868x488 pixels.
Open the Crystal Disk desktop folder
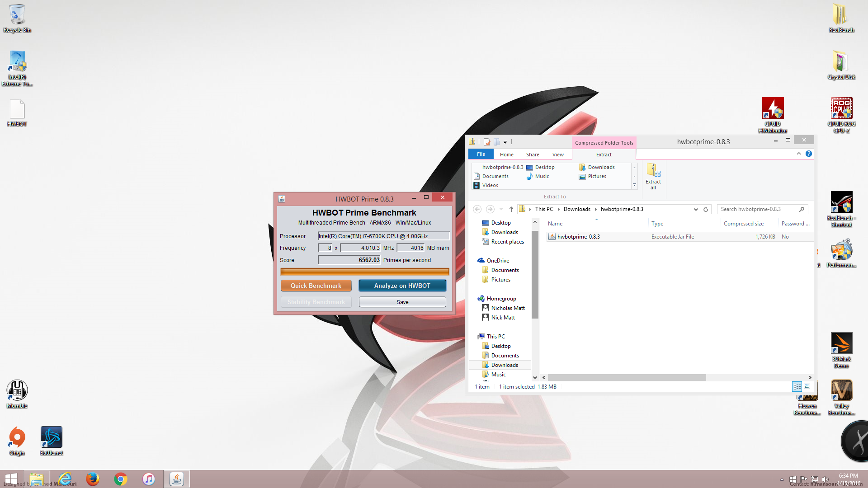coord(841,65)
